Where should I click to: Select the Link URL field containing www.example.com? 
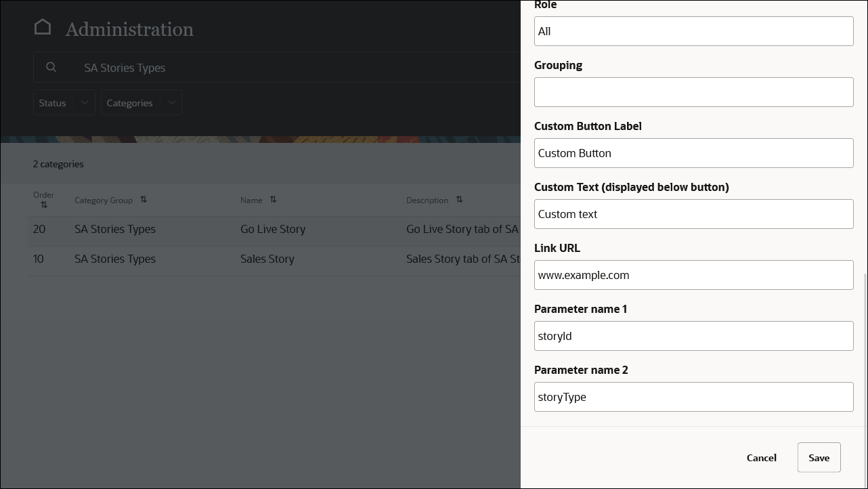click(x=693, y=275)
